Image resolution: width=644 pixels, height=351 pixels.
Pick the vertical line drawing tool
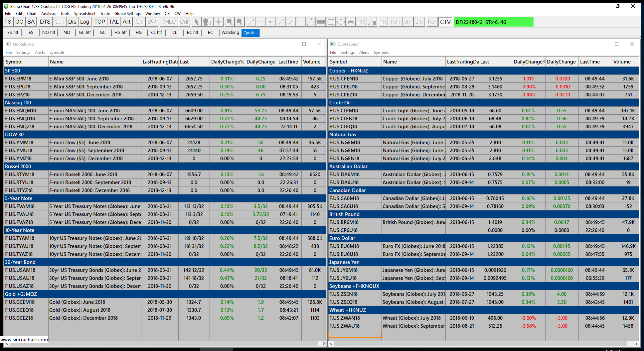[x=300, y=22]
